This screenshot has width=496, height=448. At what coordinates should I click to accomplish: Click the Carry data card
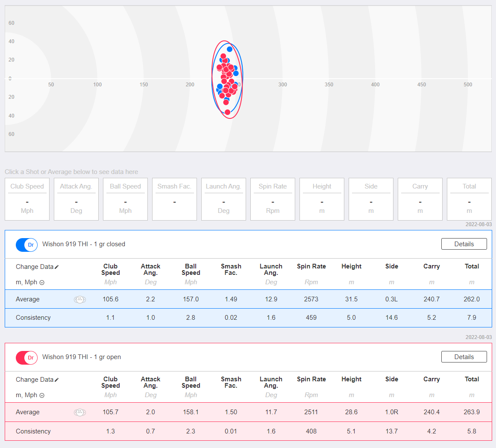[x=420, y=199]
